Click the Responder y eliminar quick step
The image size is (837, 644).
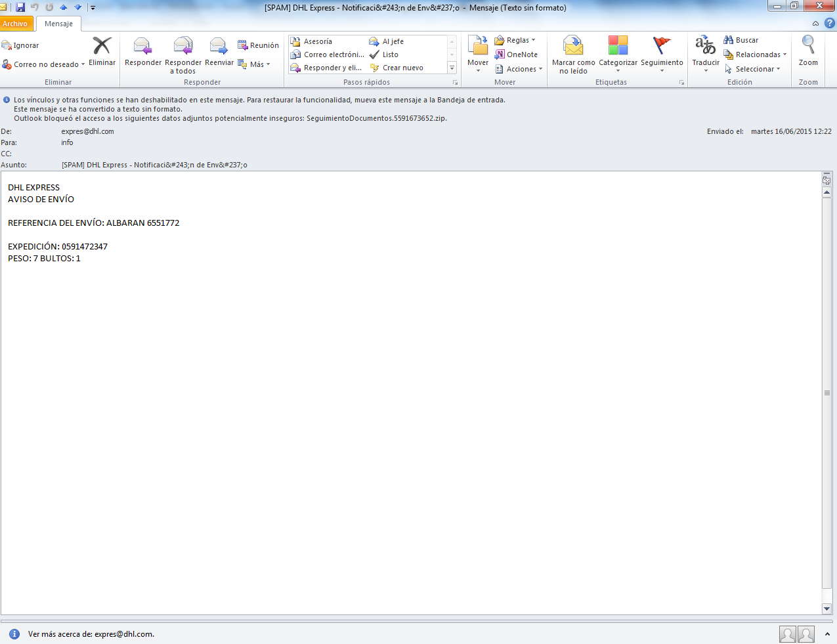coord(327,68)
